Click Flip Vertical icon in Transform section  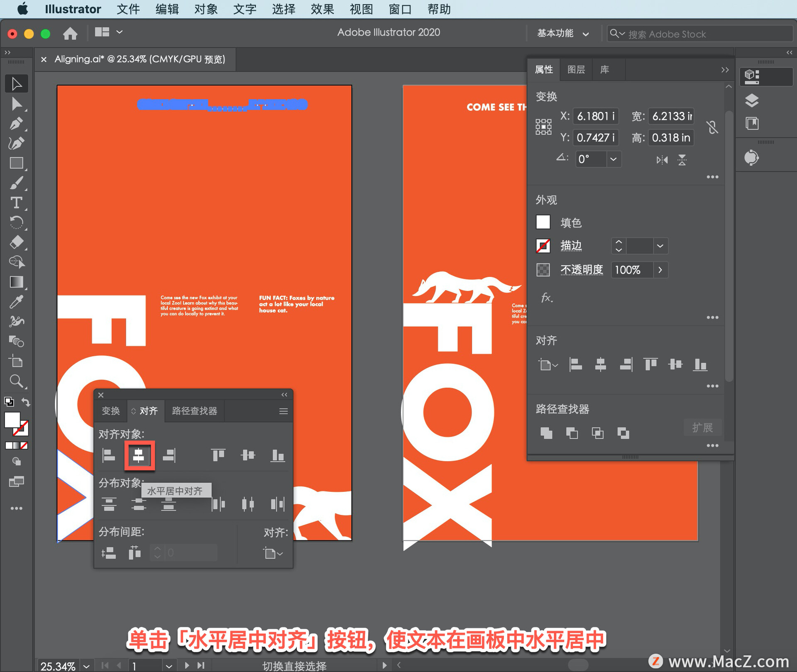(x=682, y=159)
